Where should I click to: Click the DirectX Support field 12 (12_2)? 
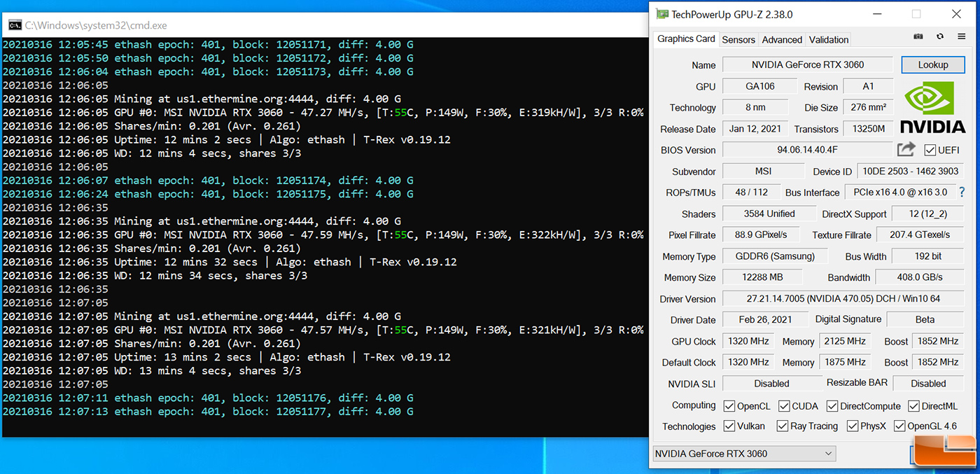coord(927,214)
